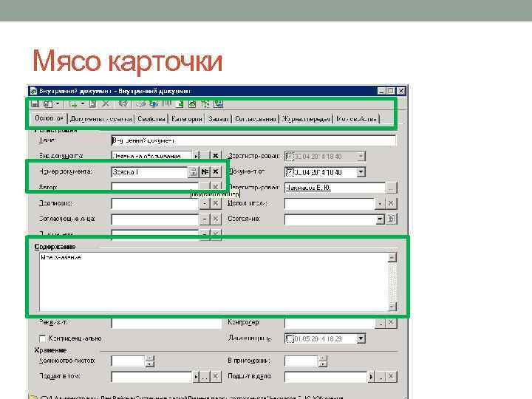Click В приложении spinner arrows
This screenshot has width=532, height=399.
[x=323, y=361]
